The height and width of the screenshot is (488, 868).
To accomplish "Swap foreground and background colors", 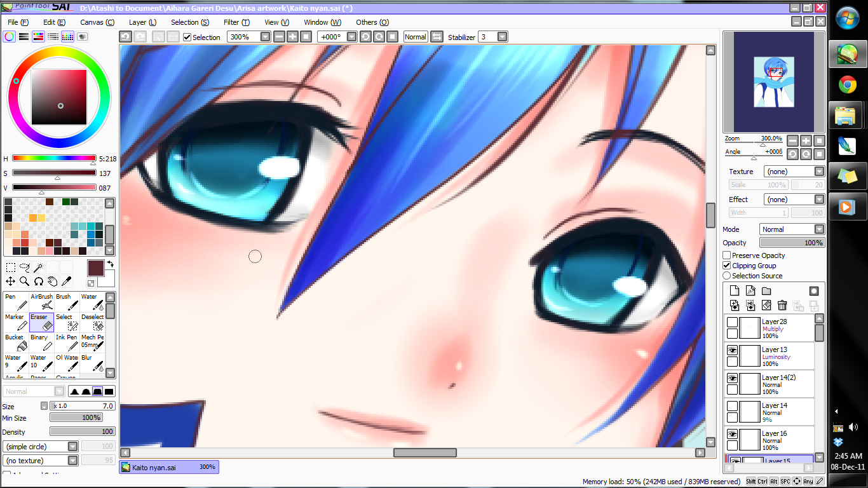I will tap(110, 264).
